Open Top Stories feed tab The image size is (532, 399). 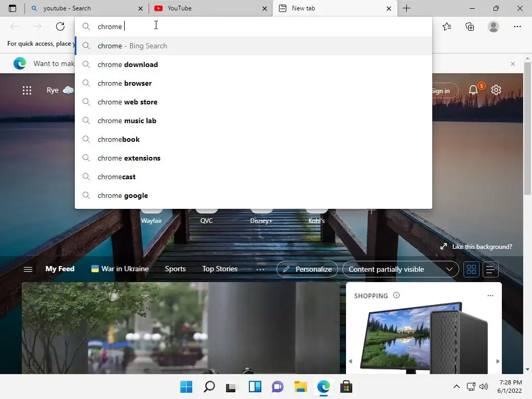[220, 269]
